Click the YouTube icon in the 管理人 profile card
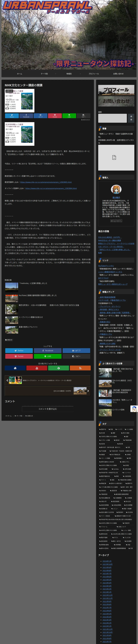 (115, 221)
